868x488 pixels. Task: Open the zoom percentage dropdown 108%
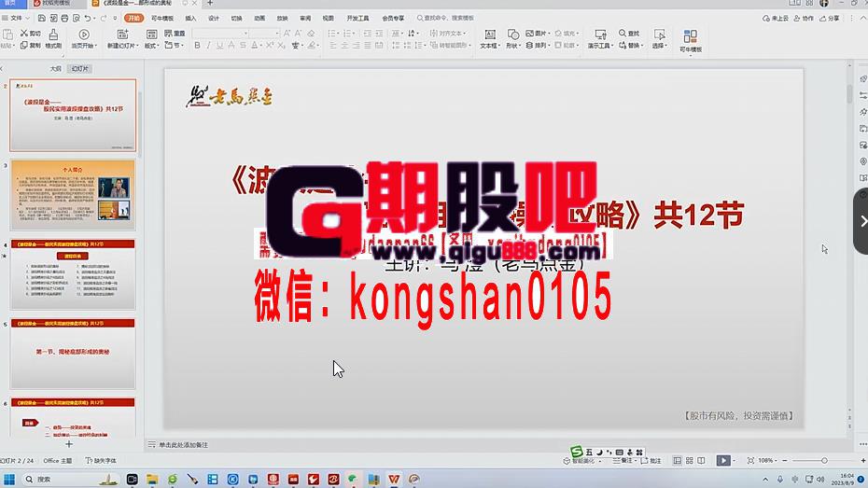coord(768,460)
